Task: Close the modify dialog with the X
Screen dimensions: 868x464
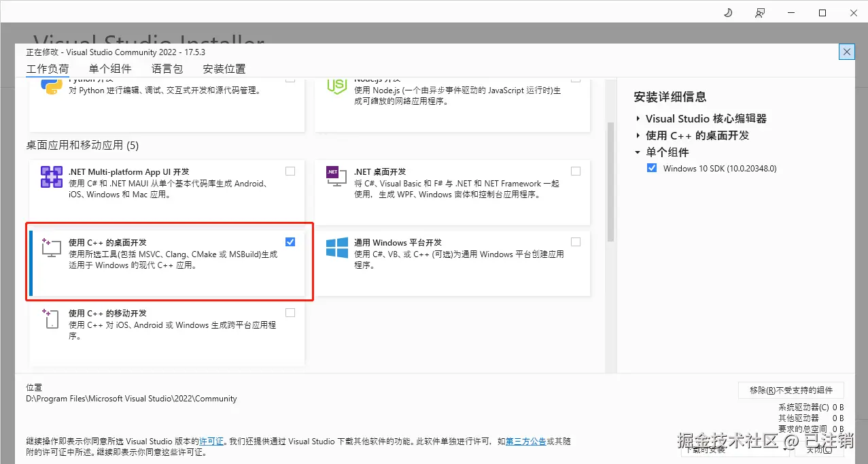Action: coord(846,52)
